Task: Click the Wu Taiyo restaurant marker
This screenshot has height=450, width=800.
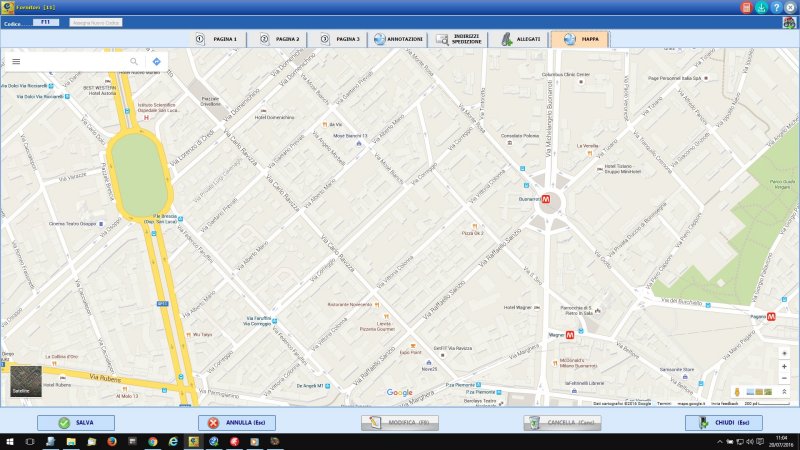Action: pyautogui.click(x=188, y=335)
